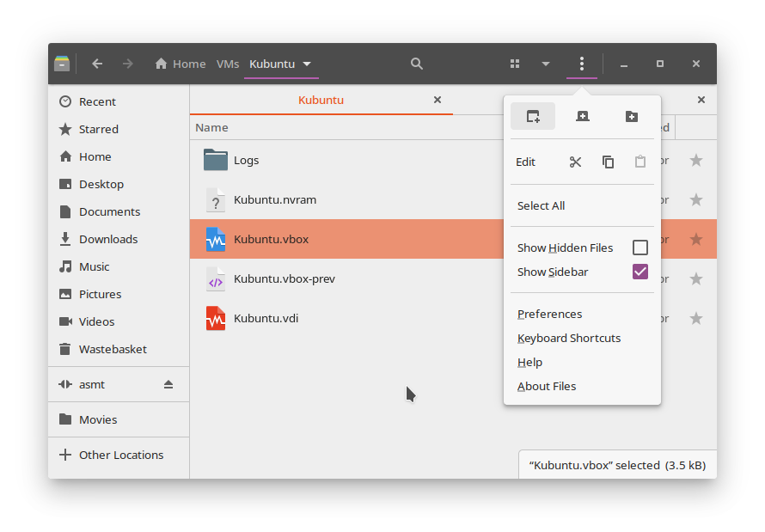Go forward with the right arrow
The image size is (765, 532).
point(128,64)
